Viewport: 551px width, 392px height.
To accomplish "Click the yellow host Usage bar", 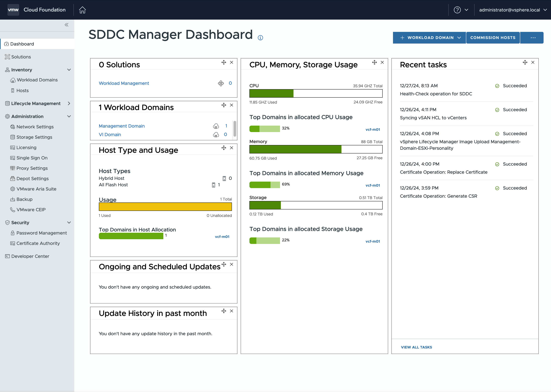I will pos(165,207).
